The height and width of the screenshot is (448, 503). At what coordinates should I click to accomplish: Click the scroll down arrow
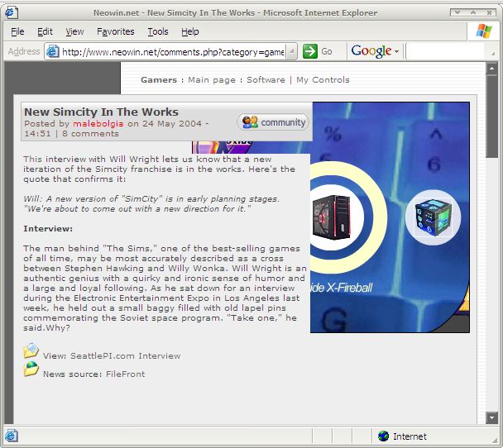[491, 417]
